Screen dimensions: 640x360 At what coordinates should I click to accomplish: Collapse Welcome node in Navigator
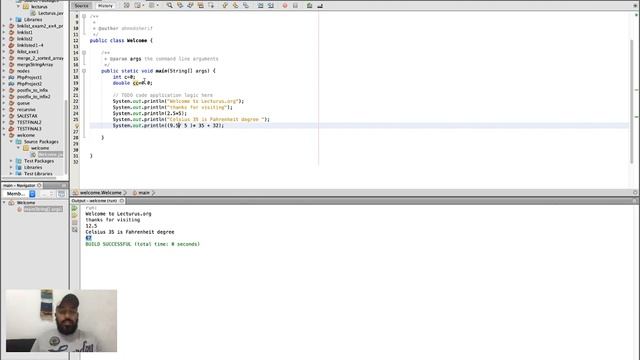tap(4, 203)
